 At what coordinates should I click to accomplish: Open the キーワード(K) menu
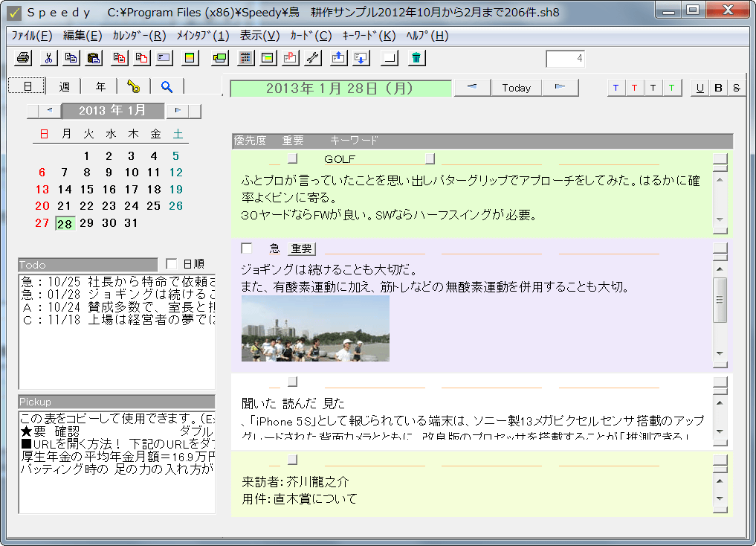369,36
